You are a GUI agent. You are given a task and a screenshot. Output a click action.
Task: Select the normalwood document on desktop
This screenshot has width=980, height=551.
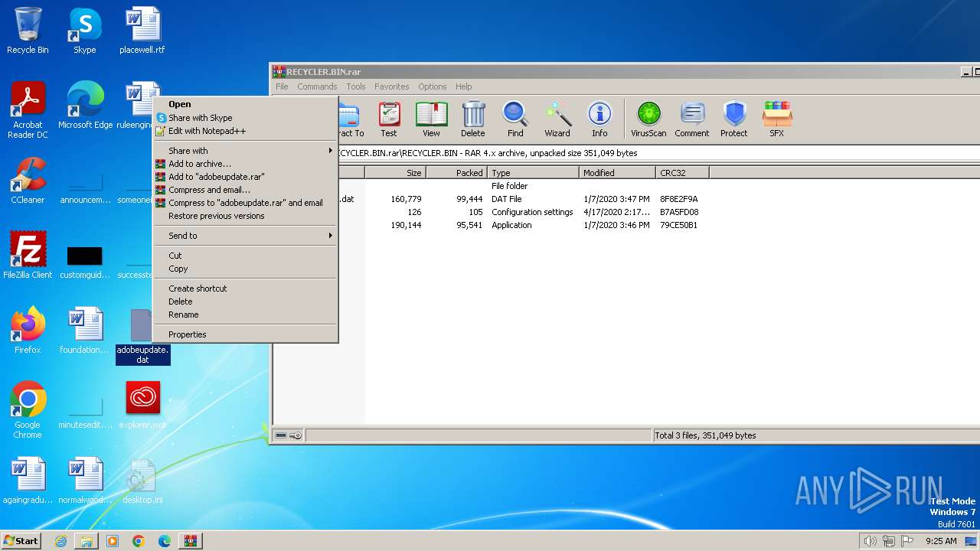tap(85, 481)
